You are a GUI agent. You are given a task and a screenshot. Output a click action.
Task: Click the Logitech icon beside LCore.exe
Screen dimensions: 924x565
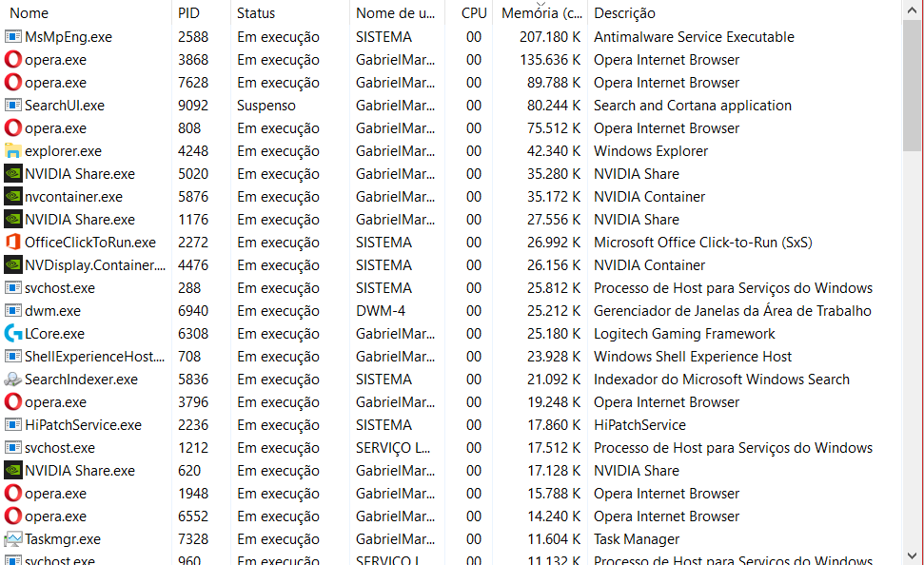point(13,334)
